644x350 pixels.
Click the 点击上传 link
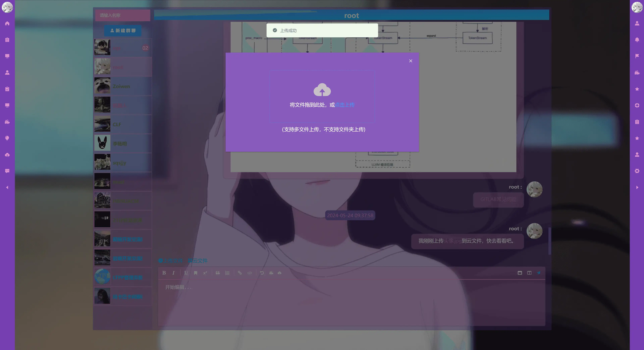pyautogui.click(x=345, y=105)
